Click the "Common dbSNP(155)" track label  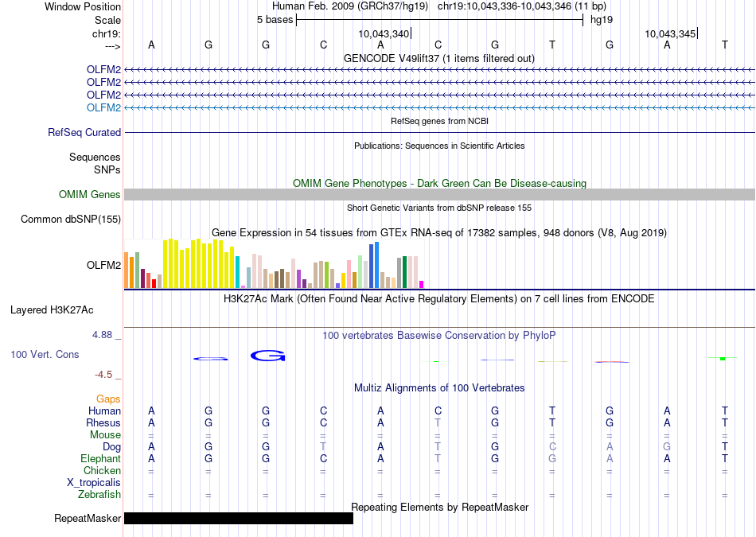tap(71, 220)
